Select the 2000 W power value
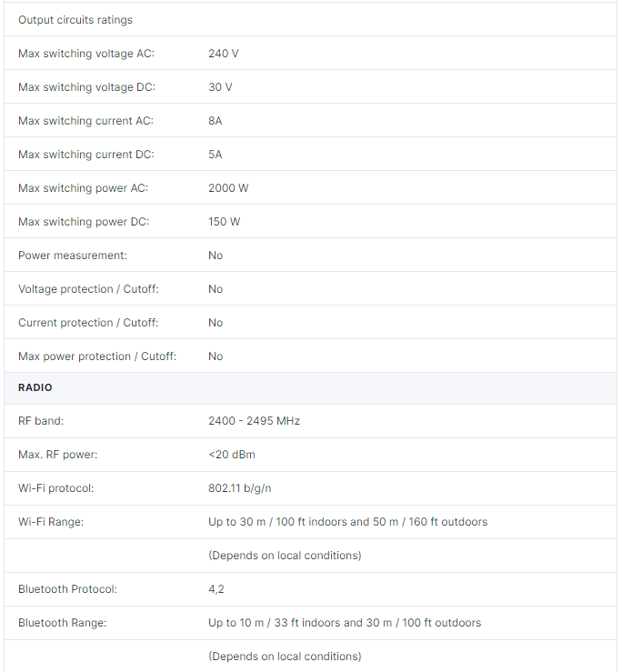This screenshot has height=672, width=622. [228, 188]
